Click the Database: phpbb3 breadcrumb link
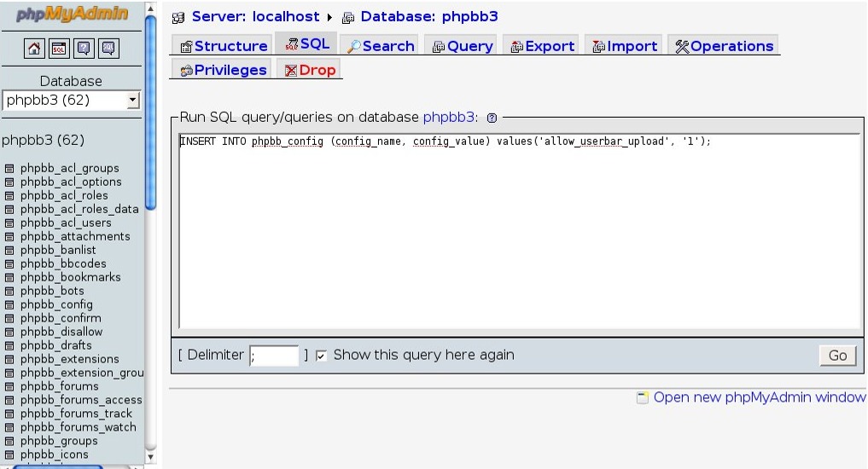Screen dimensions: 868x469 click(429, 16)
